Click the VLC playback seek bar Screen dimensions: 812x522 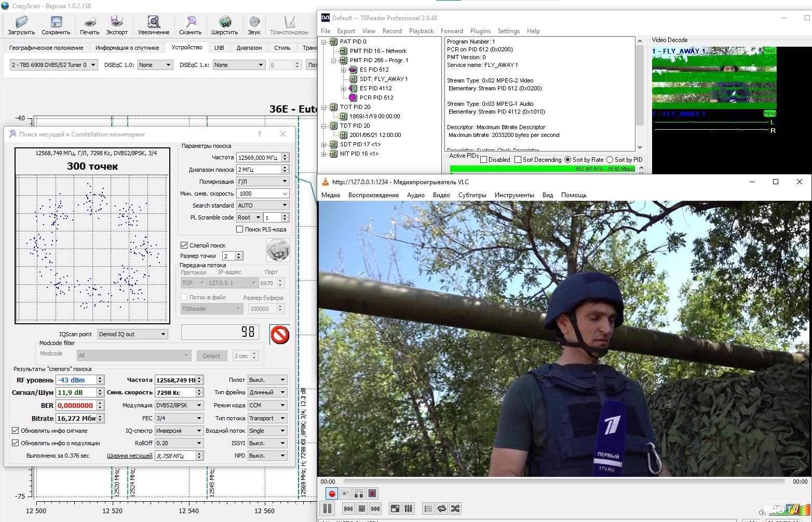[563, 482]
